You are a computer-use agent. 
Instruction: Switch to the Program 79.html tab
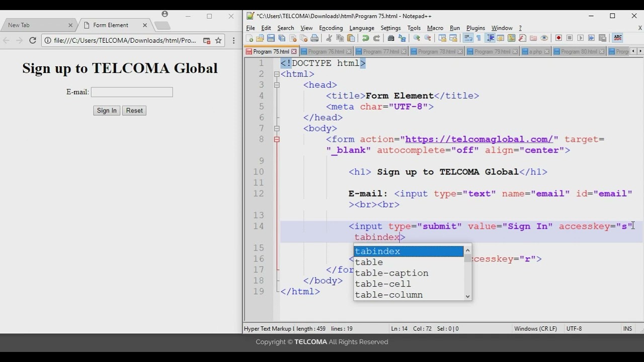(x=492, y=51)
